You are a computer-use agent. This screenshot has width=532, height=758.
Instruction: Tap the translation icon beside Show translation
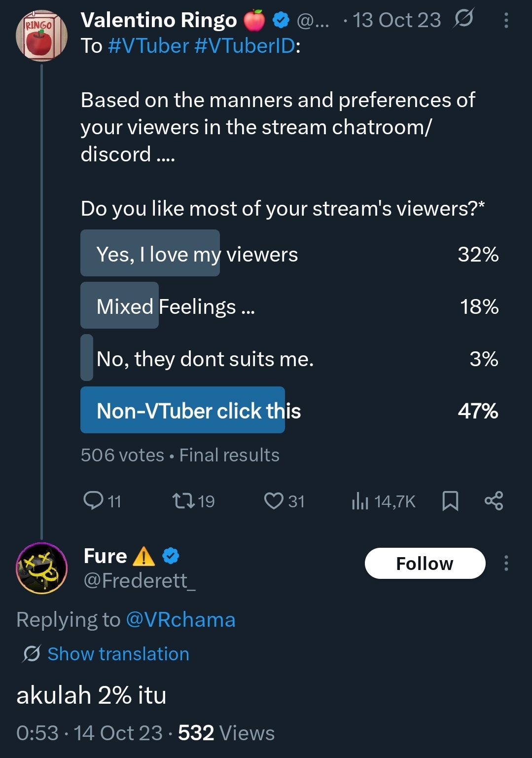32,654
